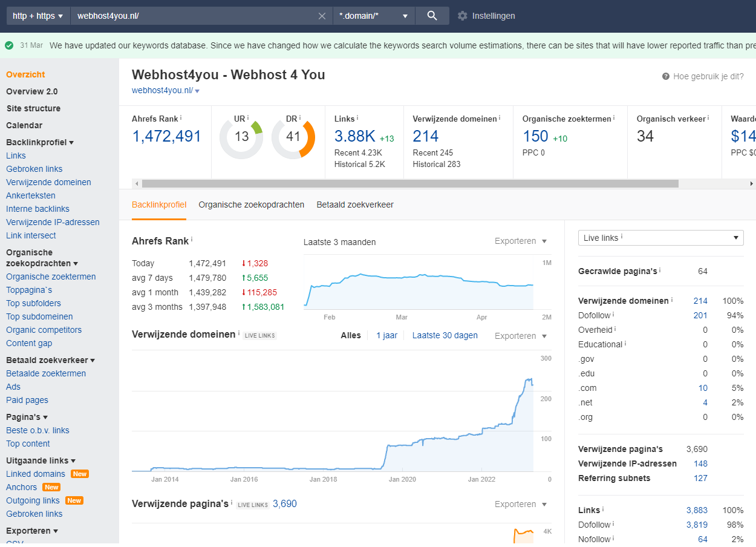Click the 201 Dofollow referring domains count
This screenshot has width=756, height=547.
pyautogui.click(x=700, y=315)
